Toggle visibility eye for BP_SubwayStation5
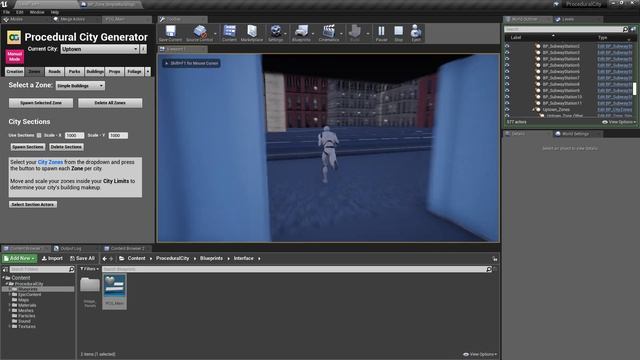The height and width of the screenshot is (360, 640). point(507,65)
